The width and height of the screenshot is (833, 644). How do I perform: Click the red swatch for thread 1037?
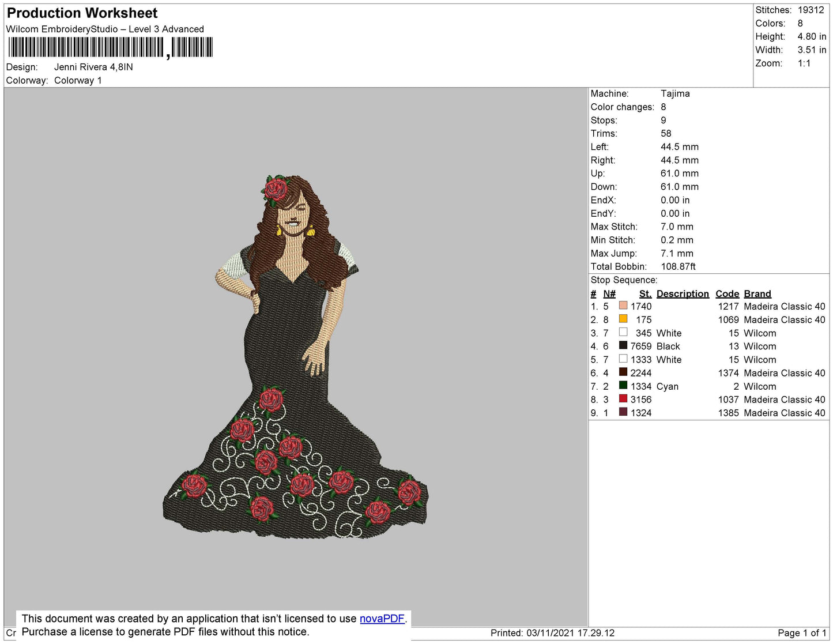623,398
